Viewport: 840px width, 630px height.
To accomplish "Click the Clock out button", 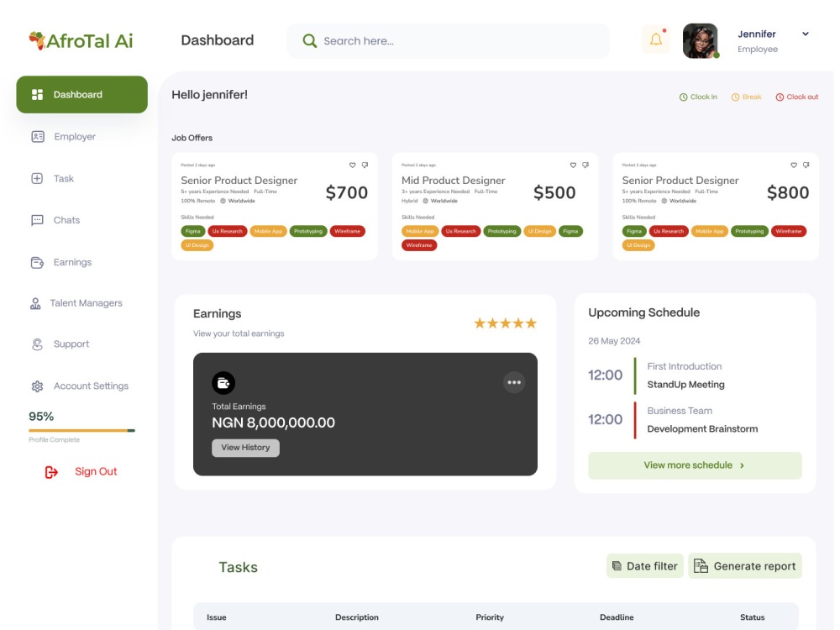I will (797, 97).
